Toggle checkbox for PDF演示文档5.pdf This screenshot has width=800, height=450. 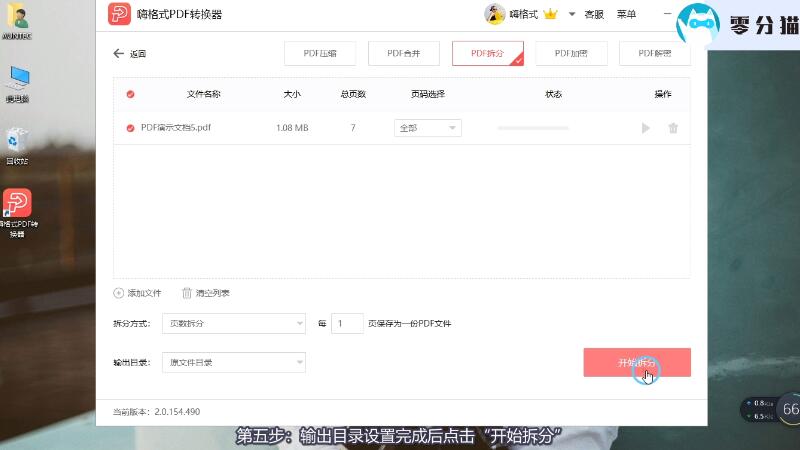131,128
